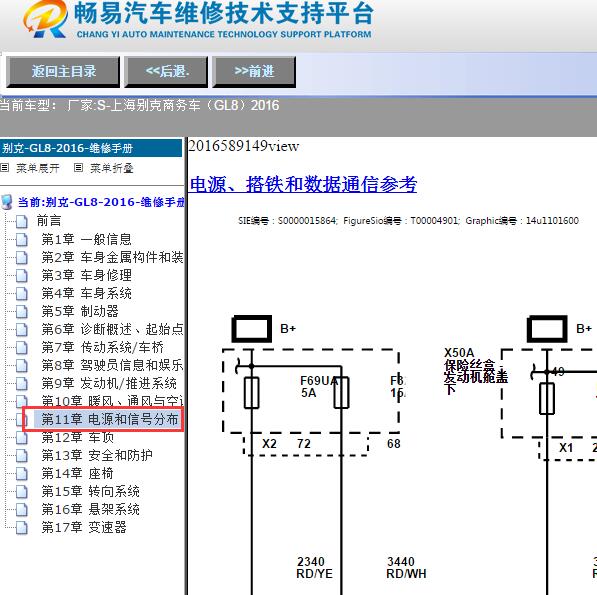Viewport: 597px width, 595px height.
Task: Open 第7章 传动系统/车桥
Action: (x=102, y=347)
